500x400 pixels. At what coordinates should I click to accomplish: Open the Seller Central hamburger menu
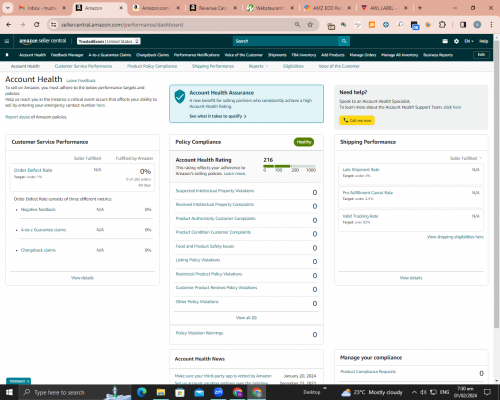coord(7,41)
